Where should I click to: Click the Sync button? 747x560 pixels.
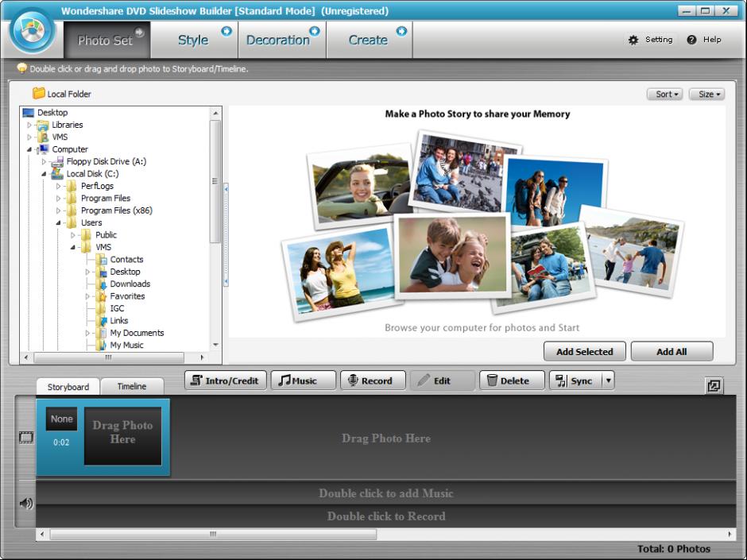coord(574,380)
